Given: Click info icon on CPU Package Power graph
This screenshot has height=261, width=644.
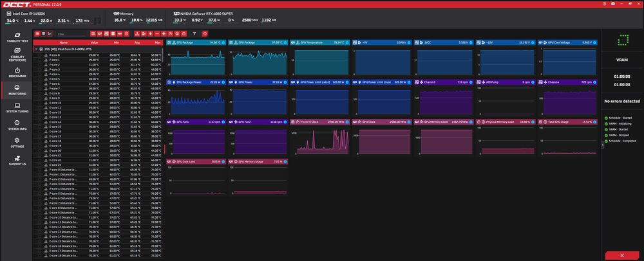Looking at the screenshot, I should 223,82.
